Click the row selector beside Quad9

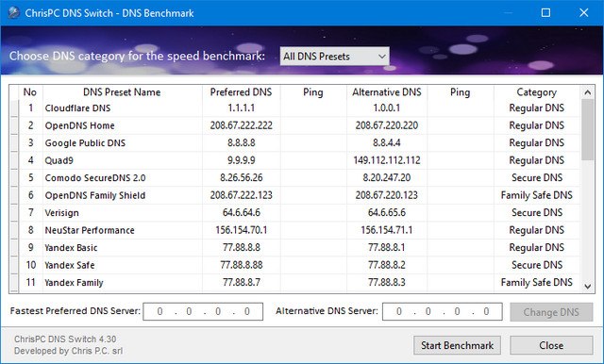coord(14,160)
